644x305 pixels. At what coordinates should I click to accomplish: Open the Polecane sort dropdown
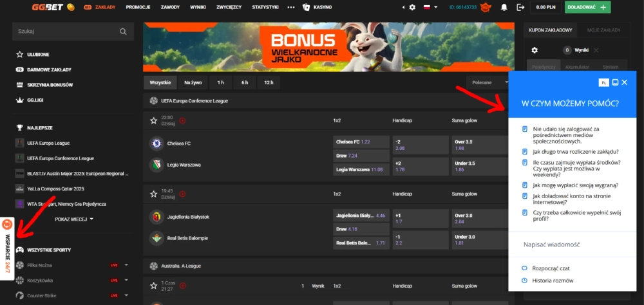488,82
